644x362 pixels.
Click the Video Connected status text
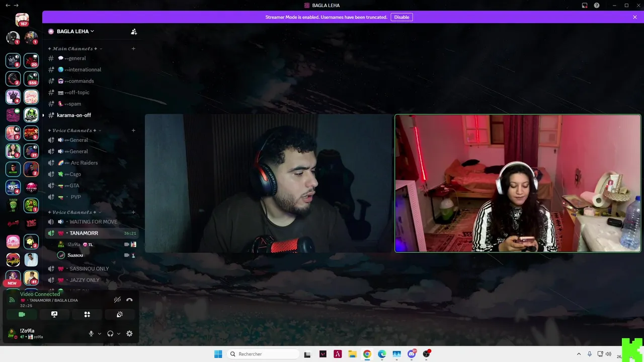click(x=40, y=294)
